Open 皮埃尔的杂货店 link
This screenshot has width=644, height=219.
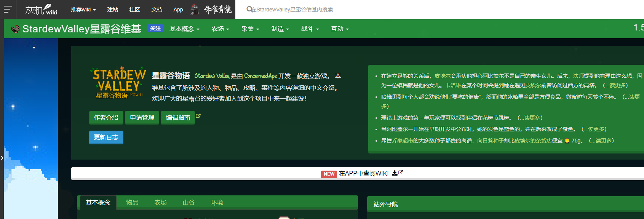click(533, 141)
